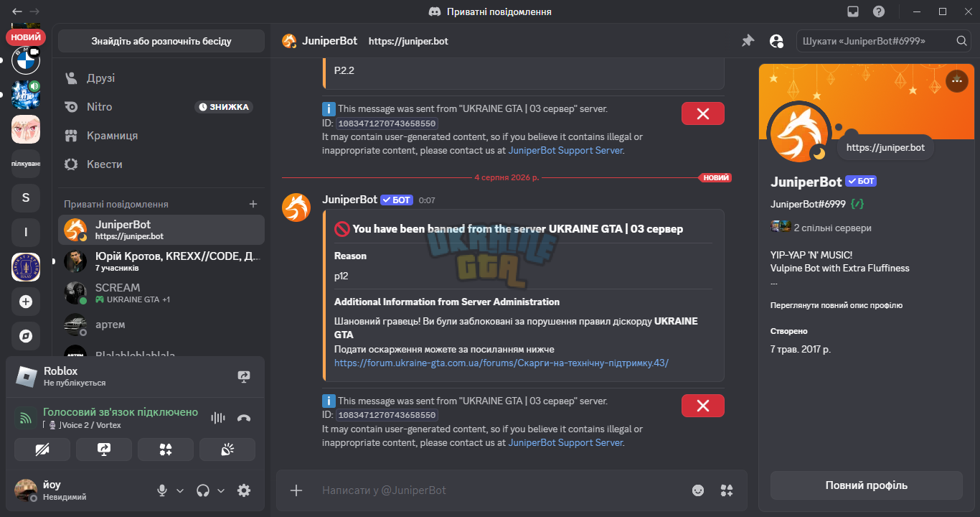The width and height of the screenshot is (980, 517).
Task: Open Юрій Кротов group chat
Action: (161, 261)
